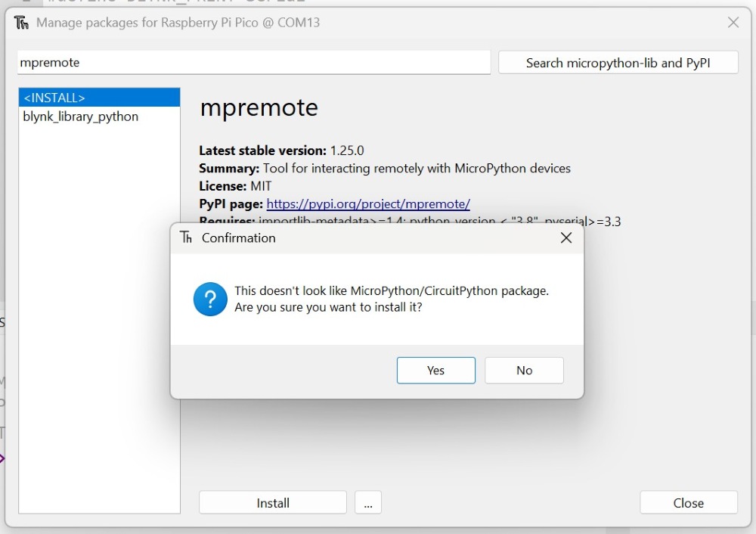
Task: Decline installation with the No button
Action: coord(524,371)
